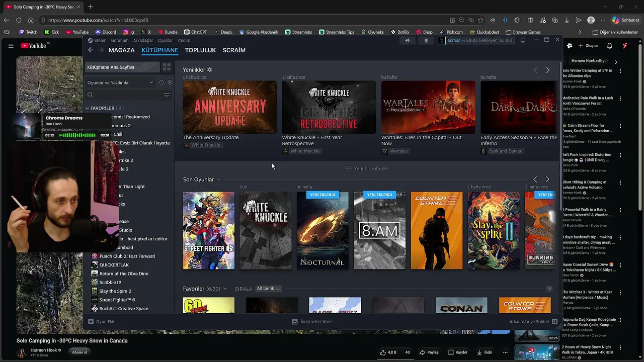Next page arrow in Yenilikler section
Viewport: 644px width, 362px height.
coord(547,70)
